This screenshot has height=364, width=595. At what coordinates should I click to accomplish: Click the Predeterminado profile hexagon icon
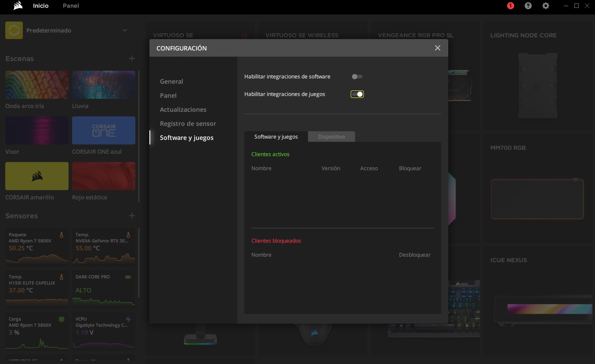point(14,31)
